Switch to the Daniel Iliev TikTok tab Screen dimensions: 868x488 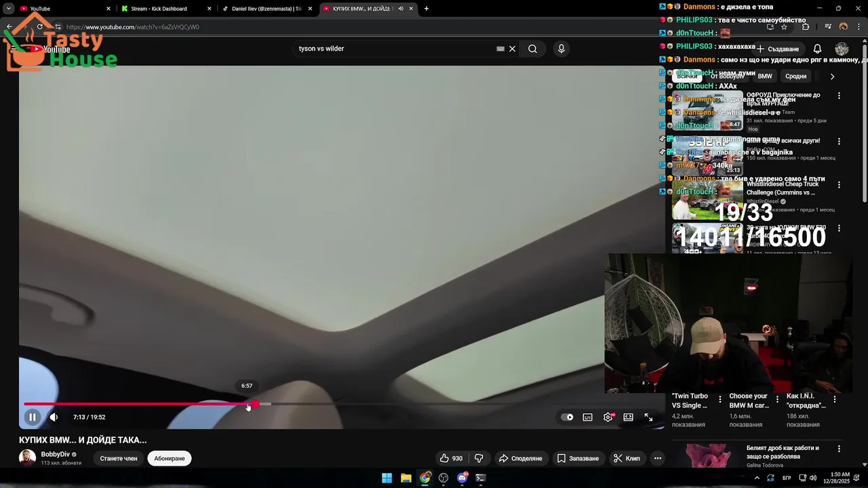click(x=266, y=9)
